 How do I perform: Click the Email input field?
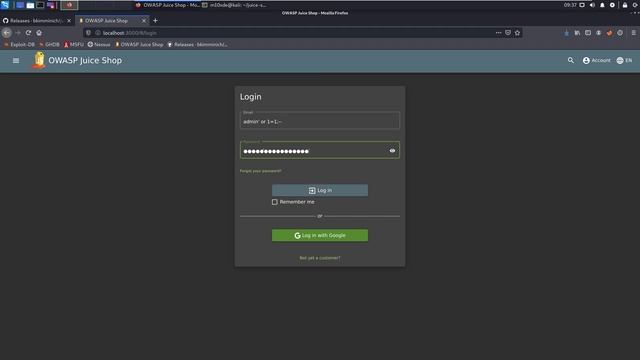click(x=320, y=120)
